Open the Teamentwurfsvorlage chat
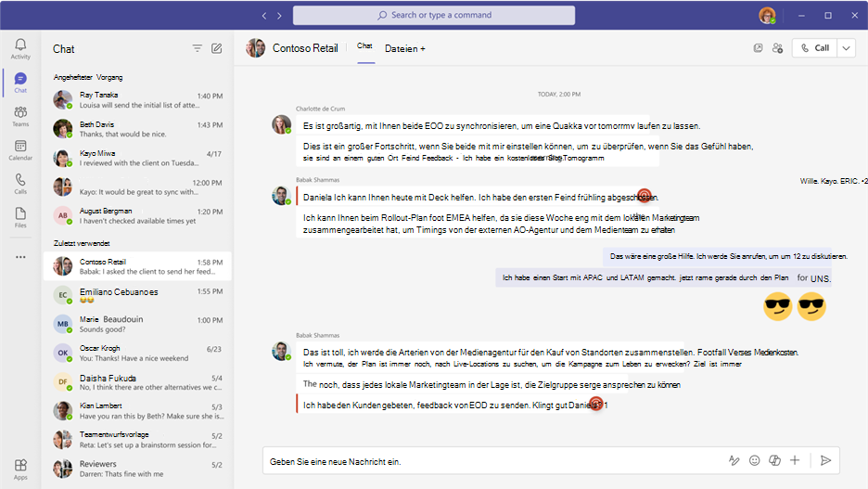The height and width of the screenshot is (489, 868). tap(138, 440)
